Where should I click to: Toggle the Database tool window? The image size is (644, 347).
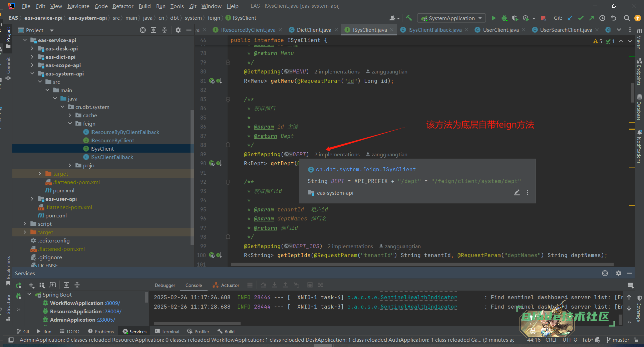click(639, 107)
